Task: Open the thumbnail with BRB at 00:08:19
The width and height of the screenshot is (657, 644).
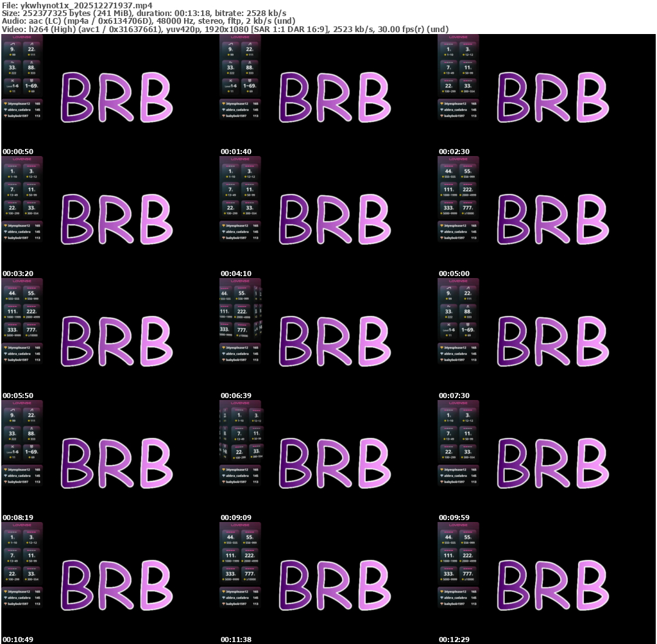Action: tap(117, 463)
